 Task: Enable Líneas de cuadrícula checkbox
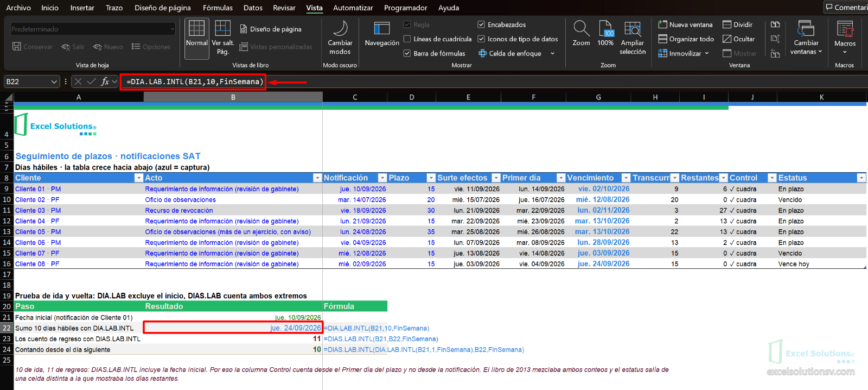[x=407, y=39]
